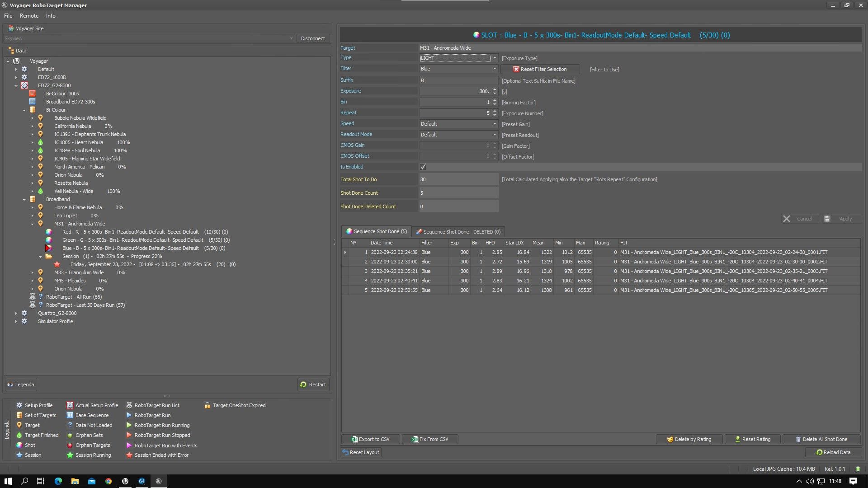Click the shot icon of the Red slot
The height and width of the screenshot is (488, 868).
[x=49, y=232]
